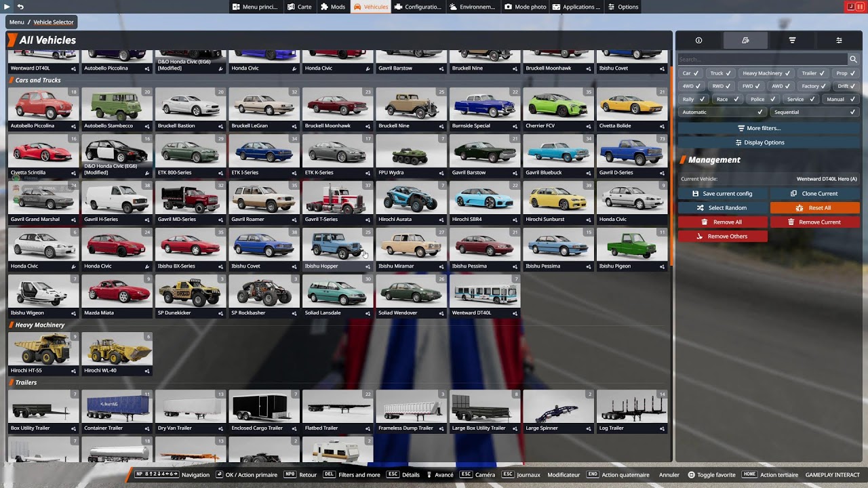Click configurations icon on Container Trailer card
868x488 pixels.
pyautogui.click(x=147, y=428)
